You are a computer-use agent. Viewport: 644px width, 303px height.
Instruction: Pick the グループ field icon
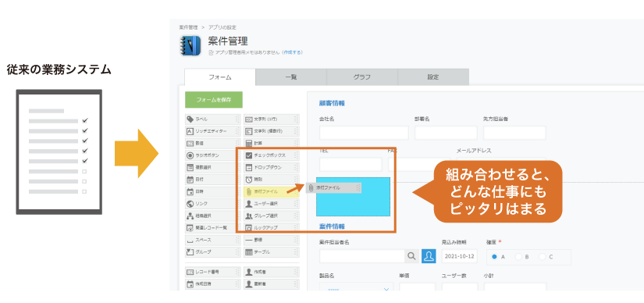pyautogui.click(x=190, y=251)
